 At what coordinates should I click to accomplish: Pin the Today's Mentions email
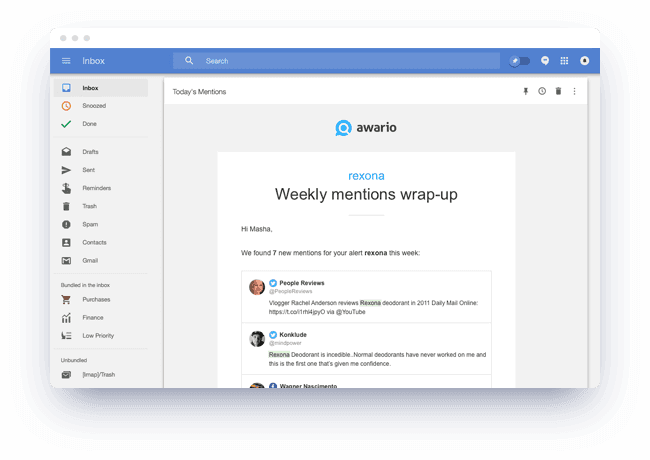(x=526, y=91)
